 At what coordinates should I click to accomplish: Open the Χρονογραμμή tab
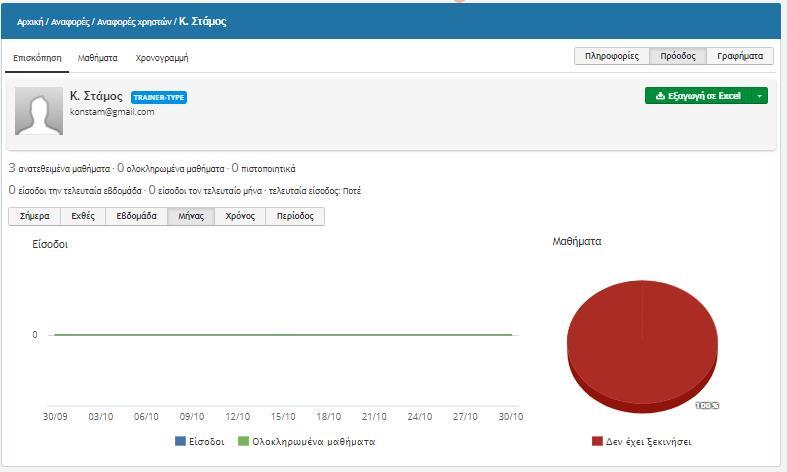point(162,58)
